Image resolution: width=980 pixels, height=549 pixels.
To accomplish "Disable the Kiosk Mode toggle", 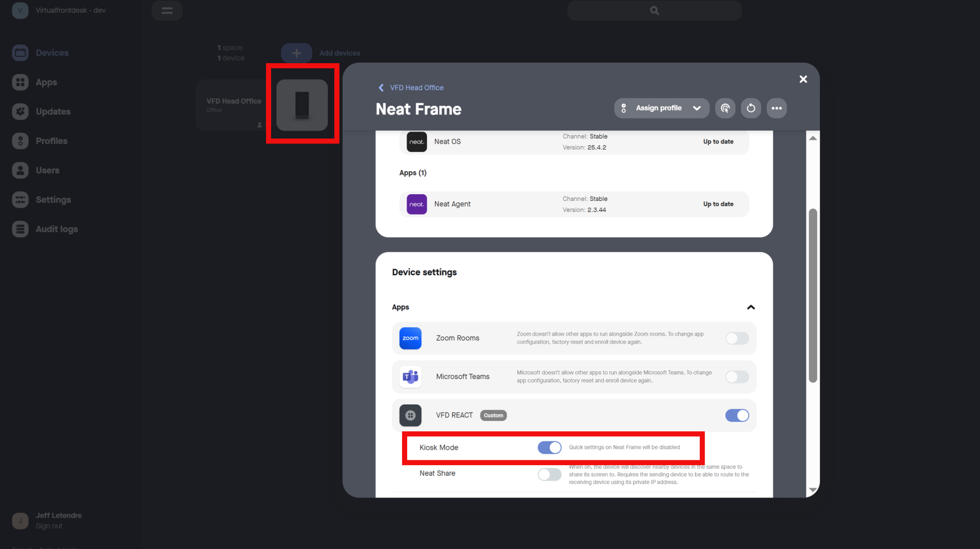I will click(x=549, y=447).
